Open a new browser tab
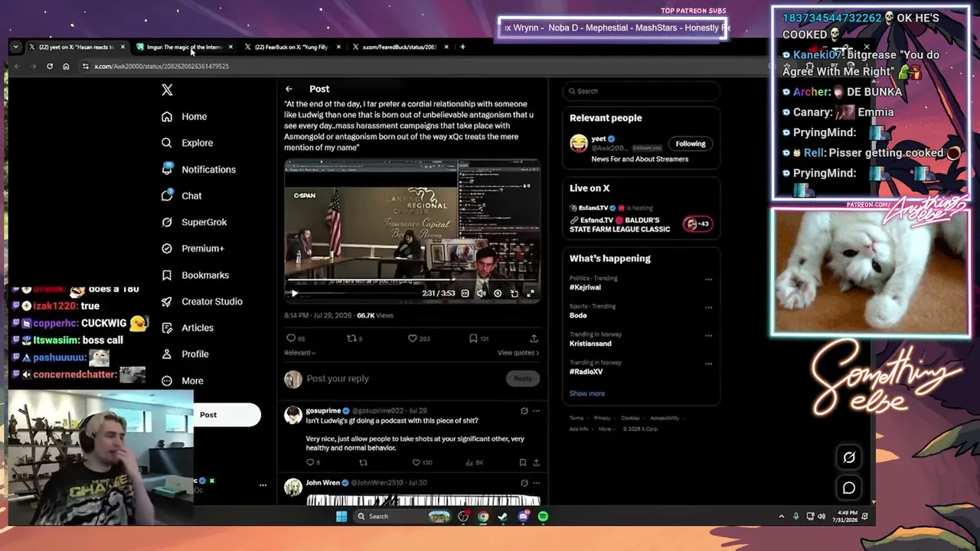 click(462, 47)
